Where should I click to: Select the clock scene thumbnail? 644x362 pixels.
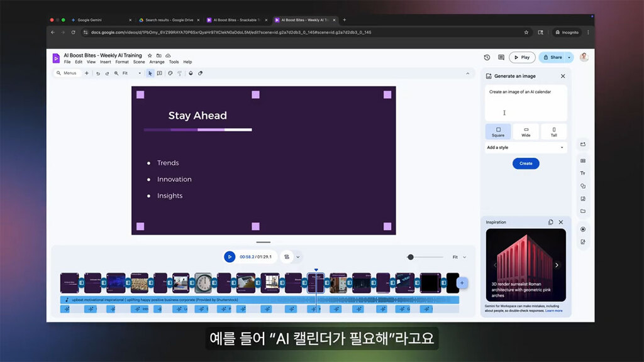(203, 283)
